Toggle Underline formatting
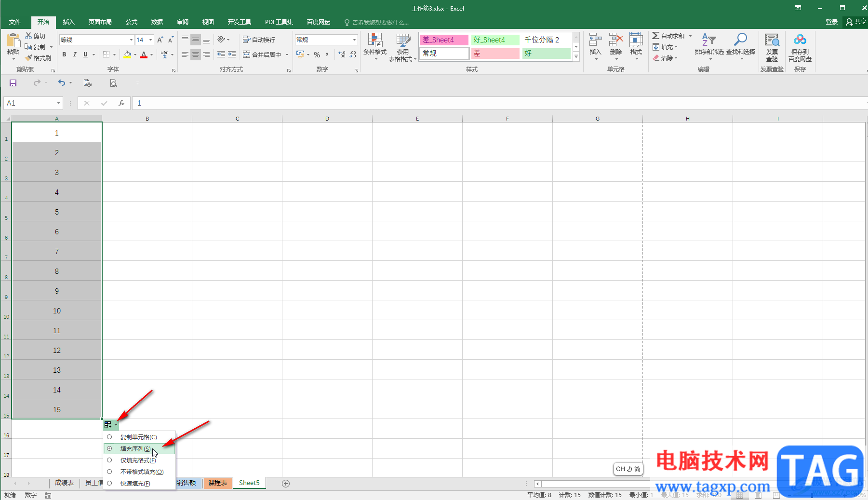The image size is (868, 500). coord(85,54)
